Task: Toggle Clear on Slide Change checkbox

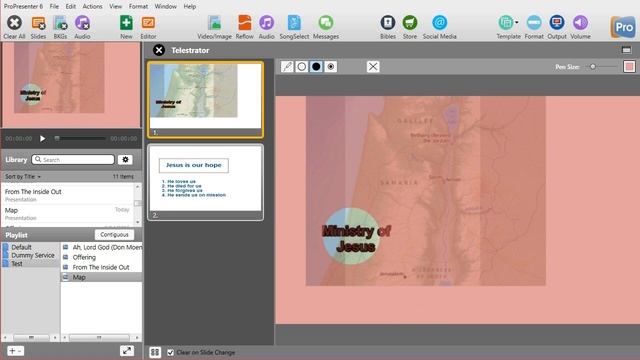Action: coord(170,352)
